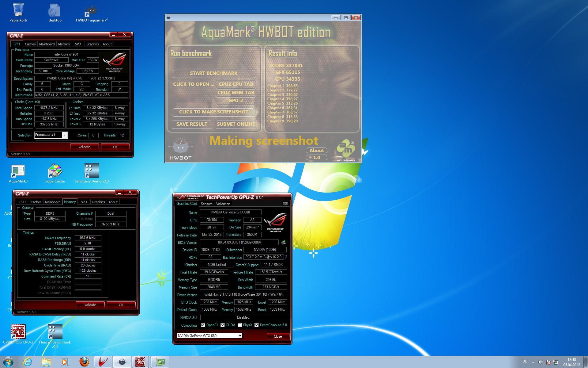Click the network tray icon
588x368 pixels.
tap(556, 362)
